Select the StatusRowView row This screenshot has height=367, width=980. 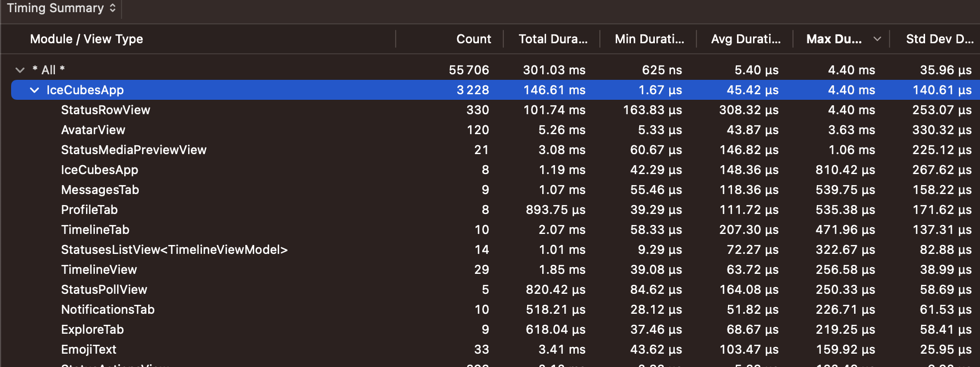[x=495, y=110]
